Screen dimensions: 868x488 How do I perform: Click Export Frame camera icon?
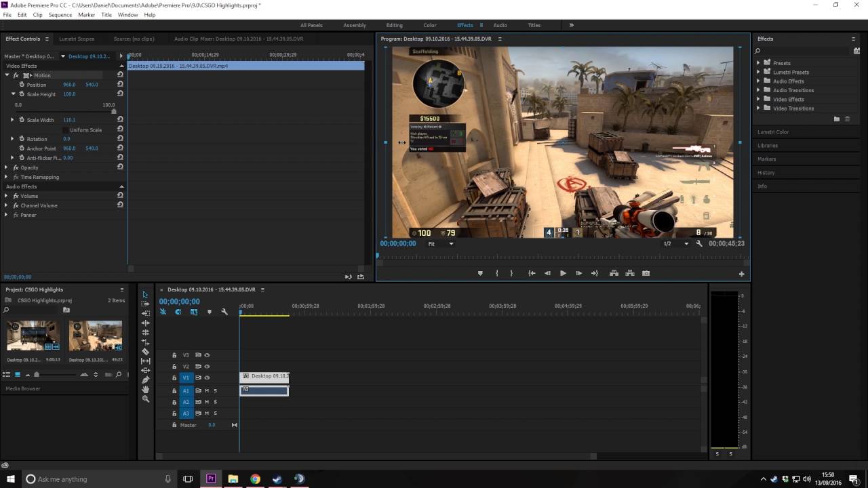(646, 273)
